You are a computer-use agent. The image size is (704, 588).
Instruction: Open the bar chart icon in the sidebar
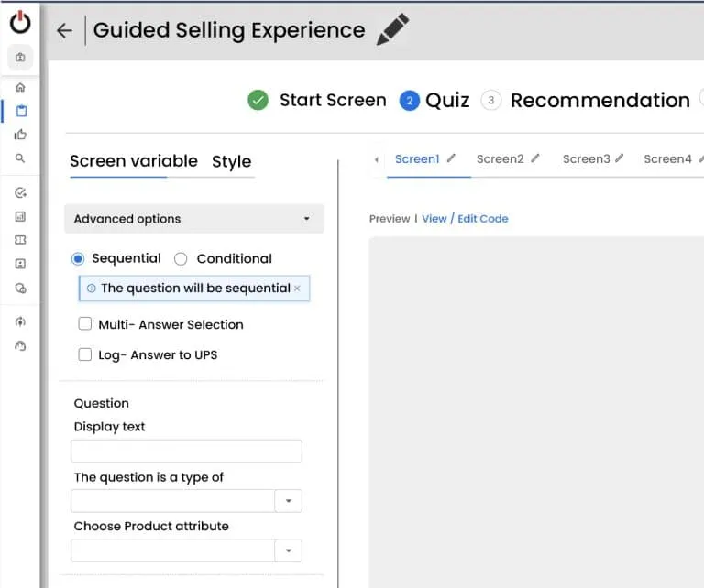click(20, 217)
